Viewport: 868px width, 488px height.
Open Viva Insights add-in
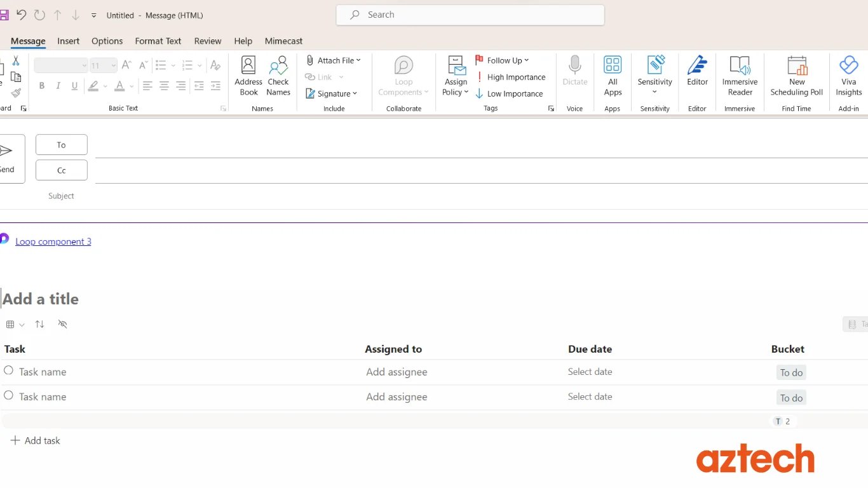tap(848, 76)
